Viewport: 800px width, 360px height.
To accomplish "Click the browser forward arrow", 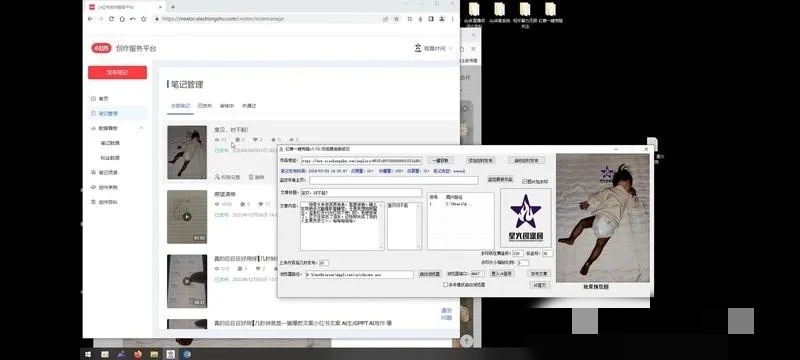I will coord(101,19).
